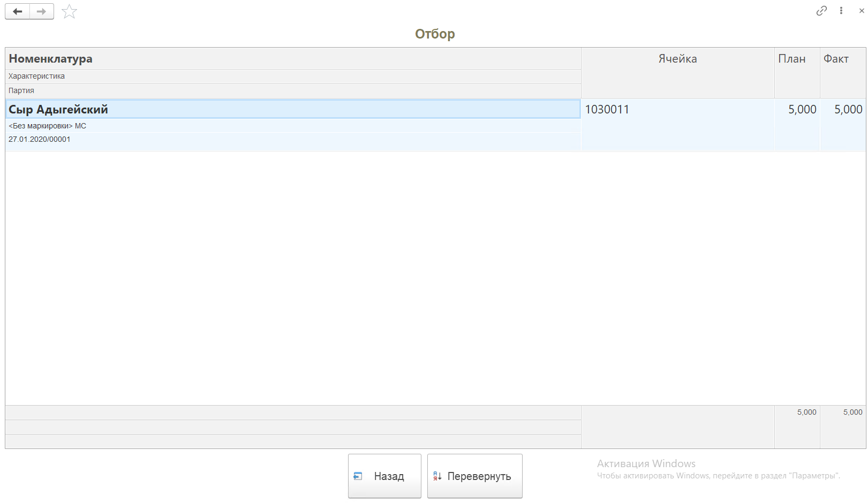
Task: Click the Номенклатура column header
Action: (x=50, y=59)
